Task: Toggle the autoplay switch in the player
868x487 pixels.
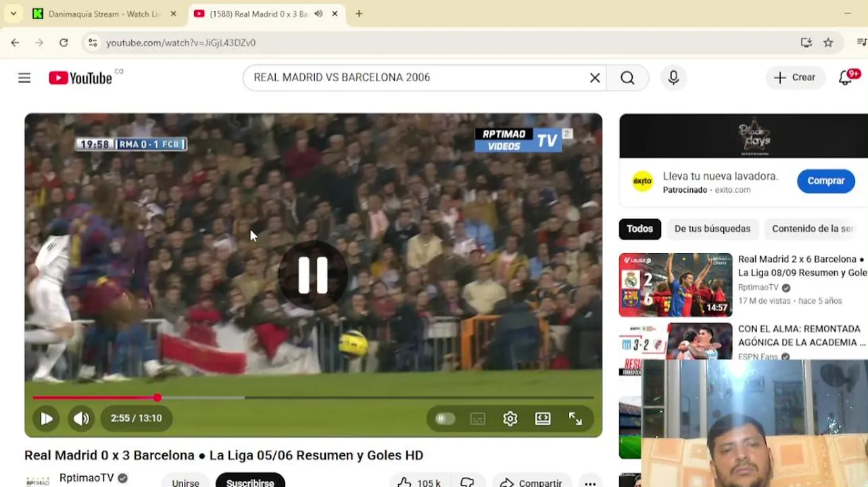Action: tap(445, 419)
